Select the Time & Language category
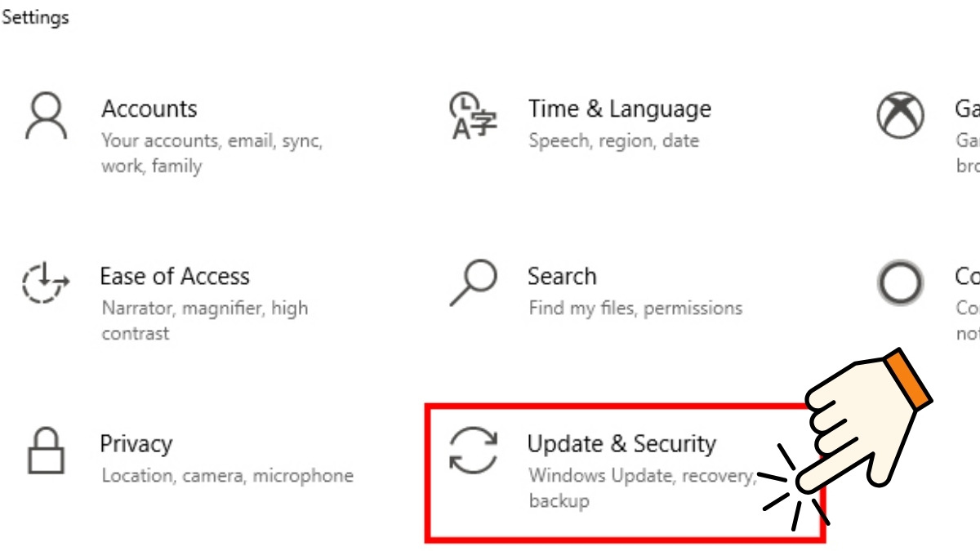Viewport: 980px width, 551px height. [620, 109]
